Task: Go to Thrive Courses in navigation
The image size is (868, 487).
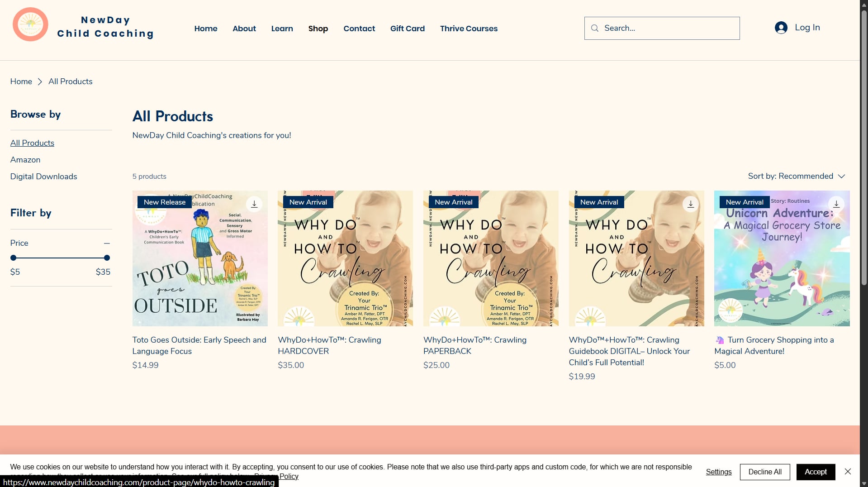Action: (469, 29)
